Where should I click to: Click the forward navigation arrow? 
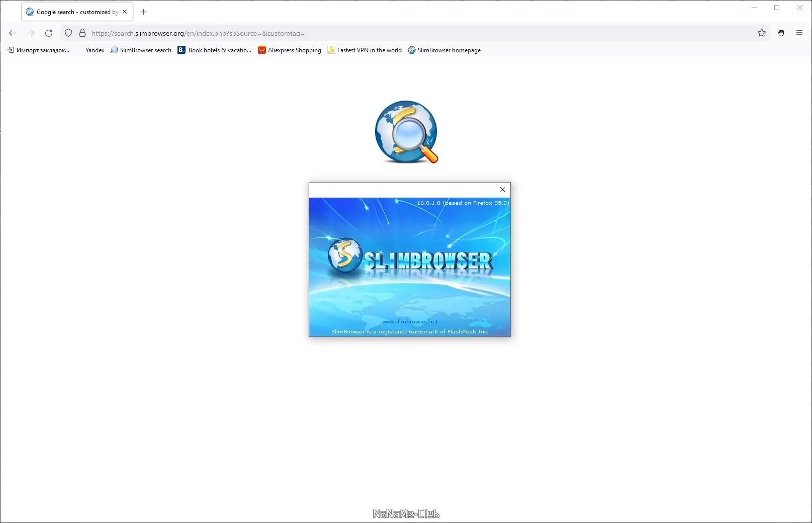31,33
